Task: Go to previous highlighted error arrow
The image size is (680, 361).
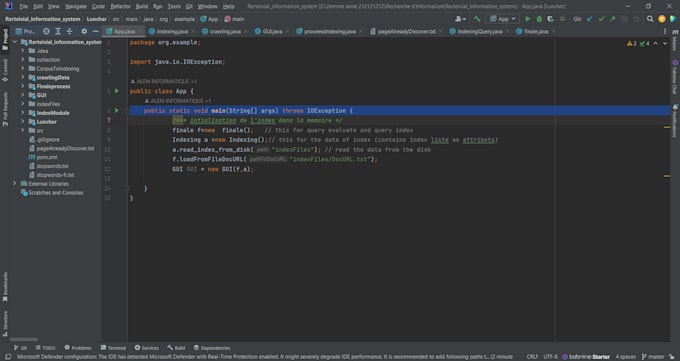Action: click(655, 43)
